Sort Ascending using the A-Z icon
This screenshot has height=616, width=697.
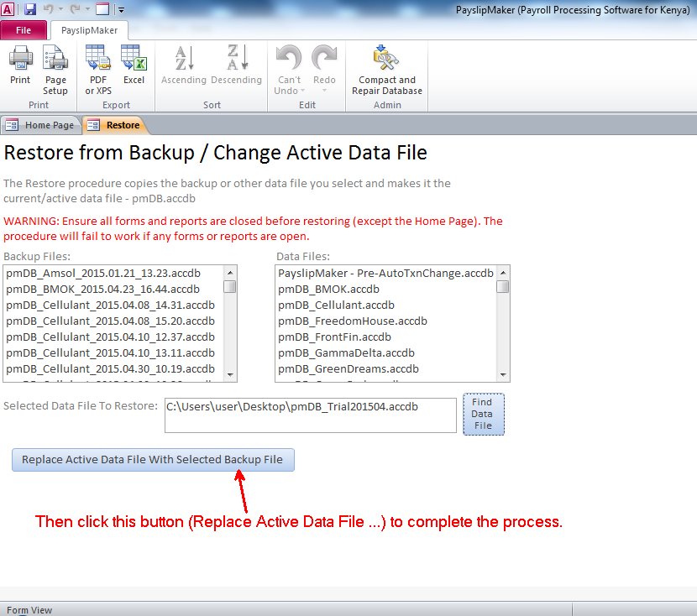184,58
